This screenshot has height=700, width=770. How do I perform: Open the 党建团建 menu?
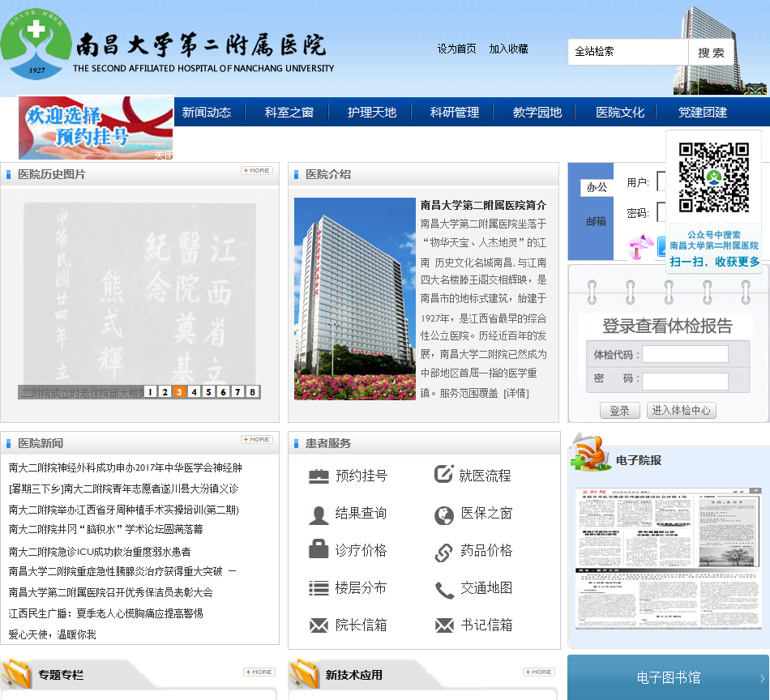(x=703, y=113)
